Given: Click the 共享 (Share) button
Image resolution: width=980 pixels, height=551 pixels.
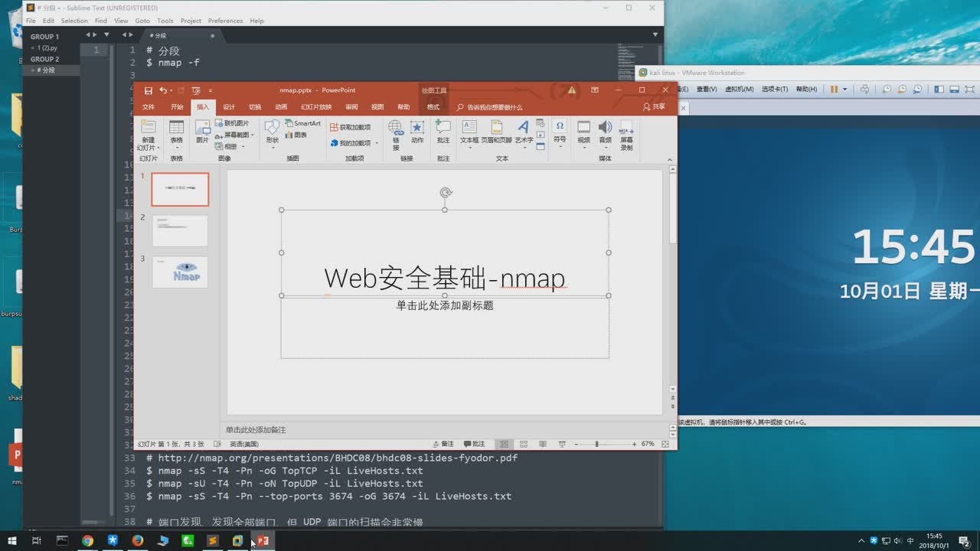Looking at the screenshot, I should tap(655, 107).
